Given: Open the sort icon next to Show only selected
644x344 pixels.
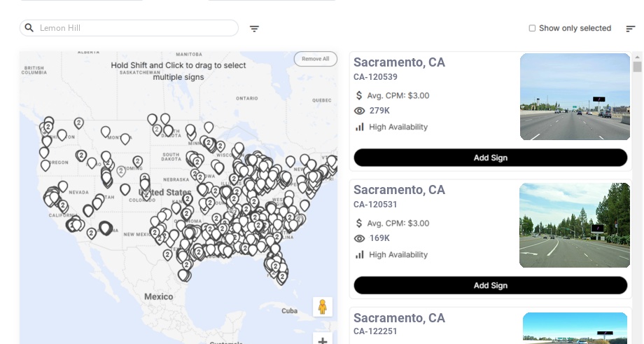Looking at the screenshot, I should click(631, 29).
